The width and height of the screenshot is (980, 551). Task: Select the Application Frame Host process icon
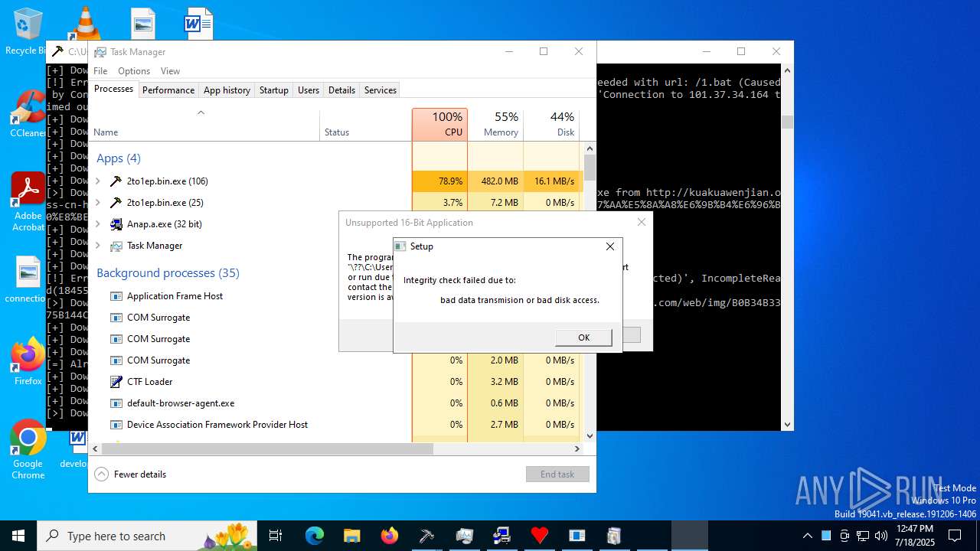(116, 296)
